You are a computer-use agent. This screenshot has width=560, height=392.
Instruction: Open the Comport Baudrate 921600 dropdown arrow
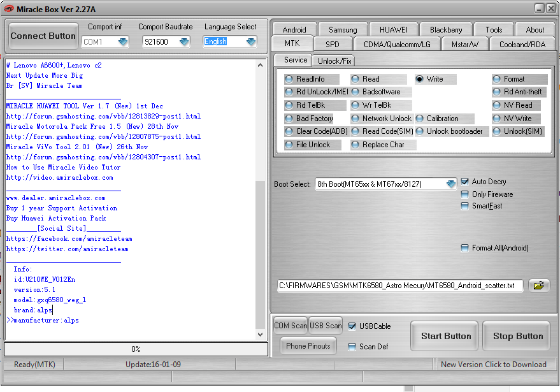pos(184,42)
